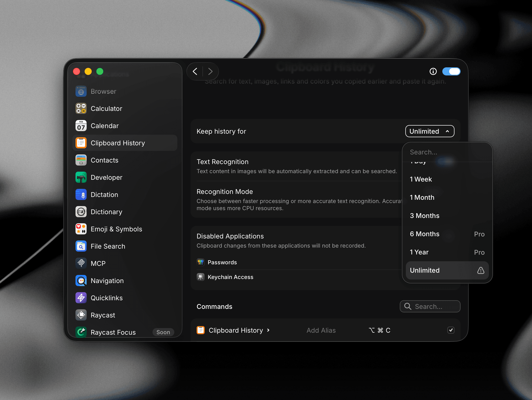Go forward with the right arrow

210,72
